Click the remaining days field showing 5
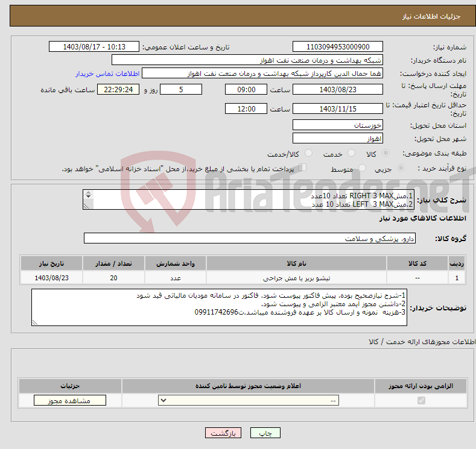Image resolution: width=476 pixels, height=449 pixels. pyautogui.click(x=181, y=89)
